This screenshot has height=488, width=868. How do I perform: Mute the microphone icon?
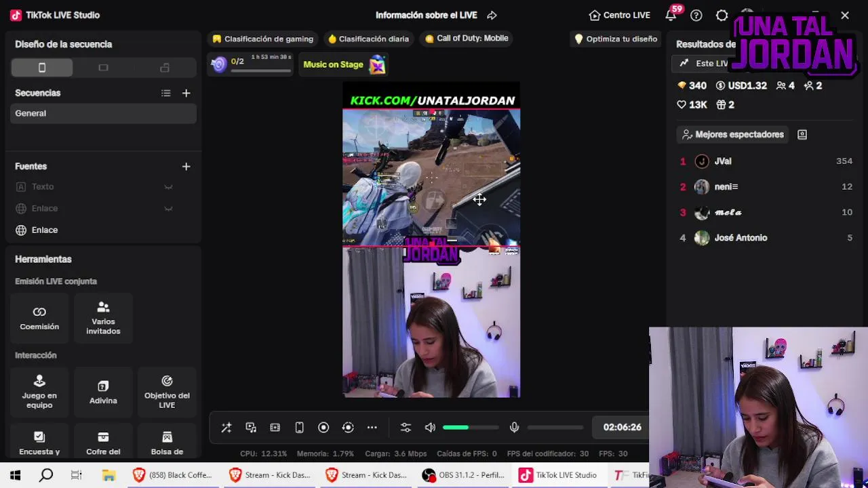(514, 427)
